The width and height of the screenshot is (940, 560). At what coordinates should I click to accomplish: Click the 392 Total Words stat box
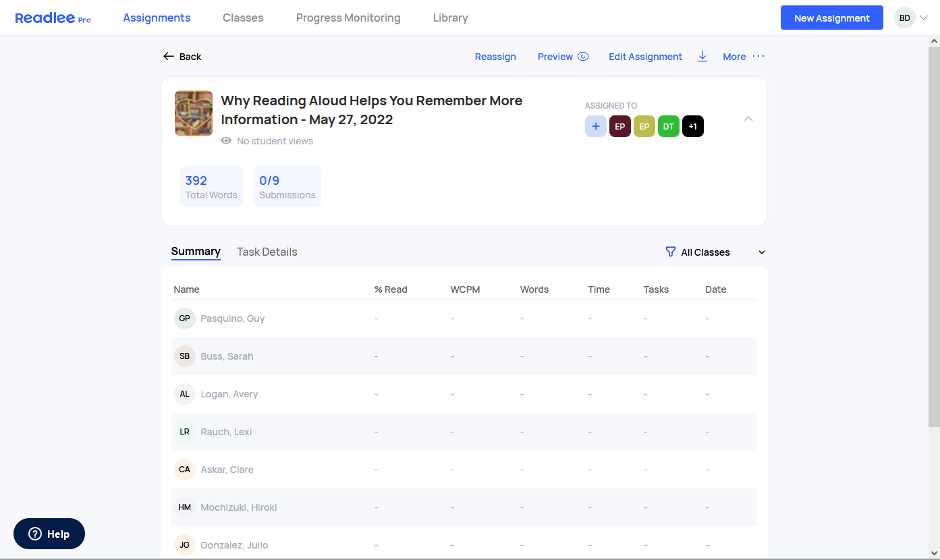(211, 187)
